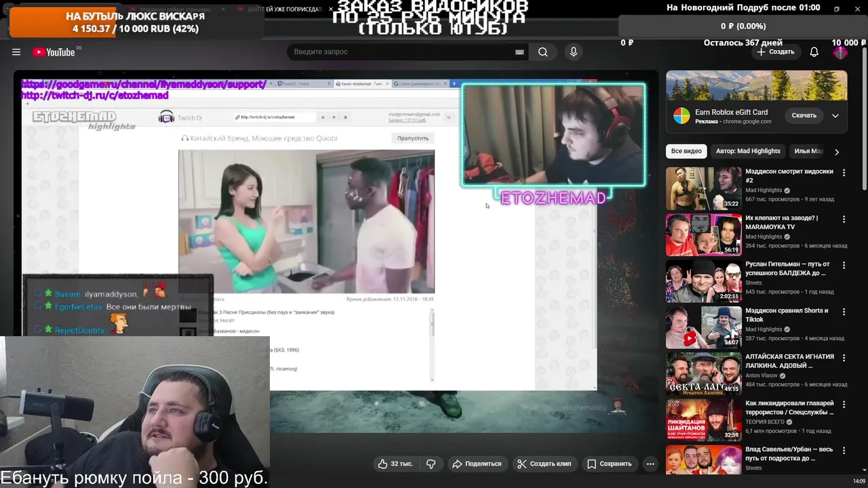The width and height of the screenshot is (868, 488).
Task: Open title Руслан Гительман — путь от
Action: pyautogui.click(x=787, y=268)
